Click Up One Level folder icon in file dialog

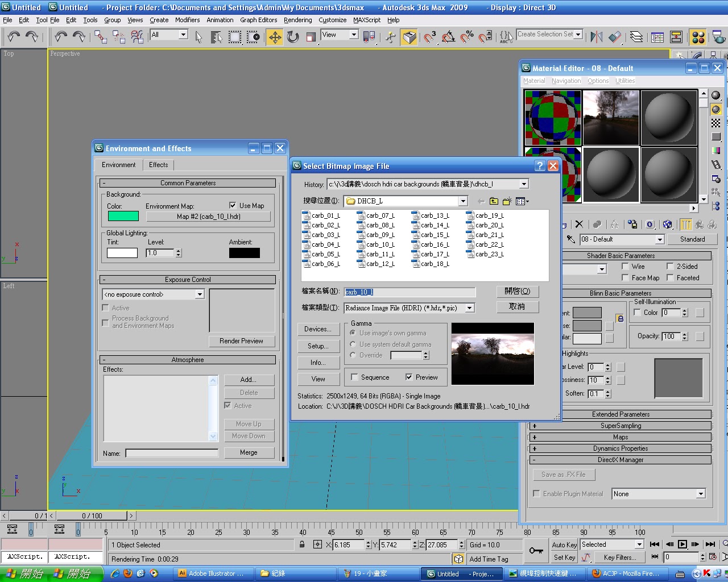point(494,201)
